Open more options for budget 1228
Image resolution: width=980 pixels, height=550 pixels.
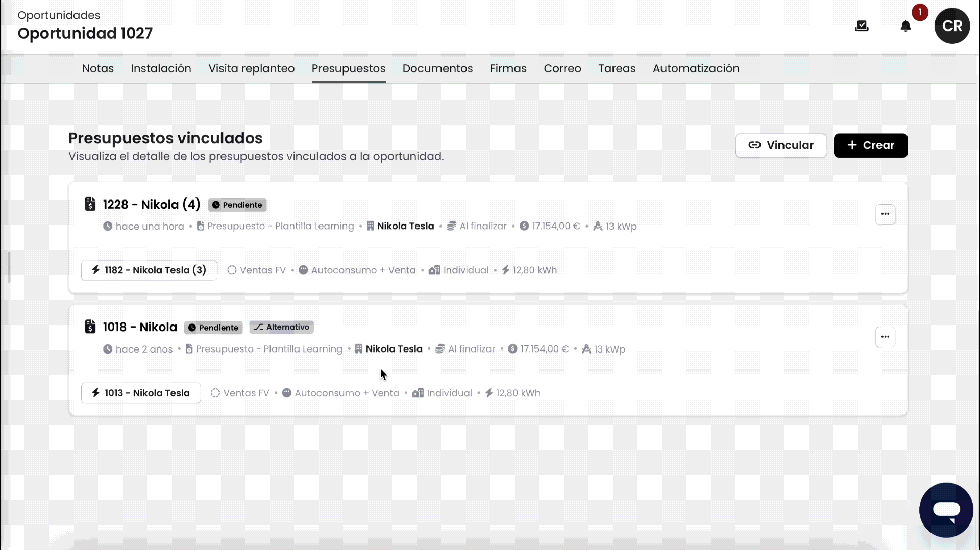tap(885, 214)
